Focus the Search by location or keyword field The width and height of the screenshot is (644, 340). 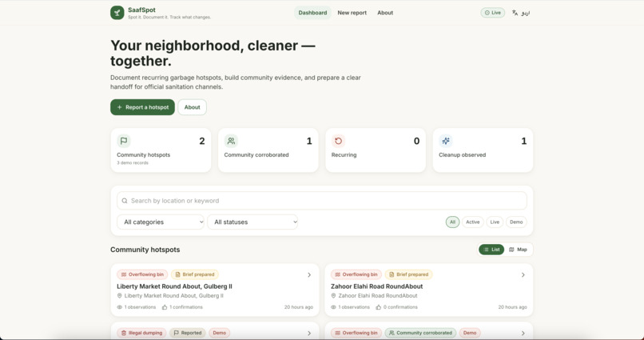(x=322, y=201)
